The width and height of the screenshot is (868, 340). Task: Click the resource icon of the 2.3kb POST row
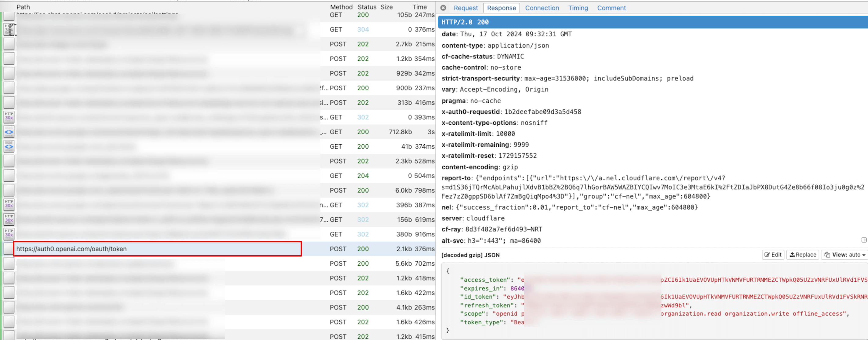9,161
